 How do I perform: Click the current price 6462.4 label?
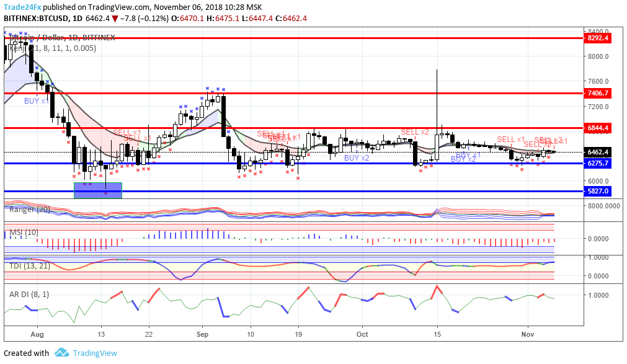[598, 153]
